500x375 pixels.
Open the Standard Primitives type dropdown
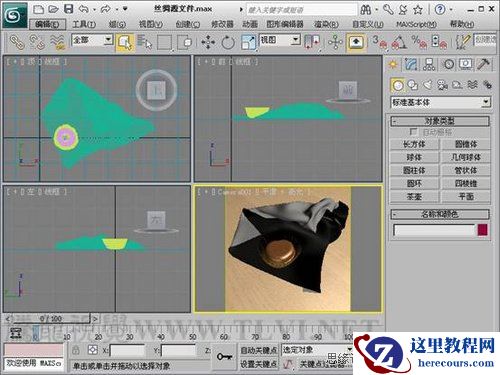[441, 102]
